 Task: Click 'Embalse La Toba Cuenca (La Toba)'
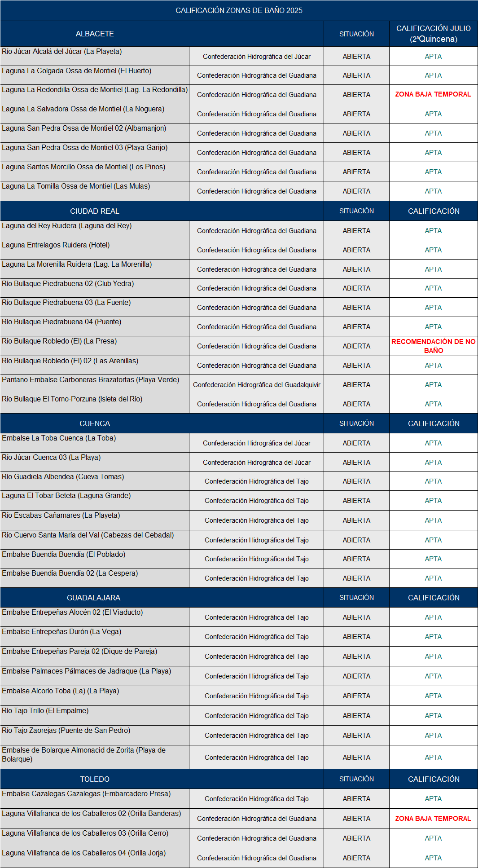[x=59, y=438]
